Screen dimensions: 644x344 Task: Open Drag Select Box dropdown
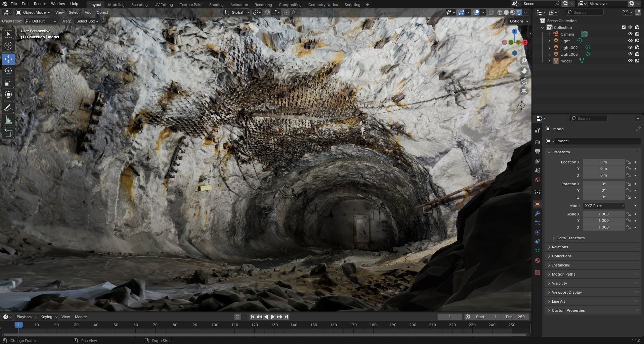pos(87,21)
